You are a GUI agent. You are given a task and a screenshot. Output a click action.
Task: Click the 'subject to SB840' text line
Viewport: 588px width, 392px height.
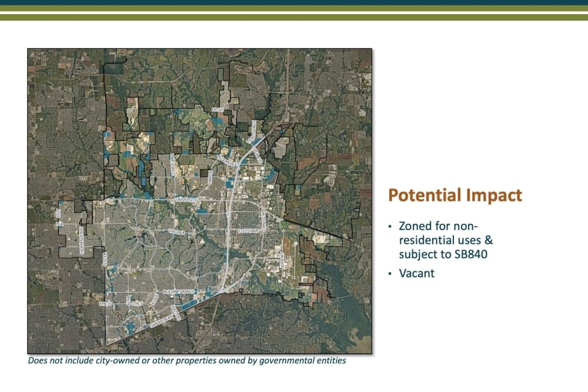click(443, 254)
